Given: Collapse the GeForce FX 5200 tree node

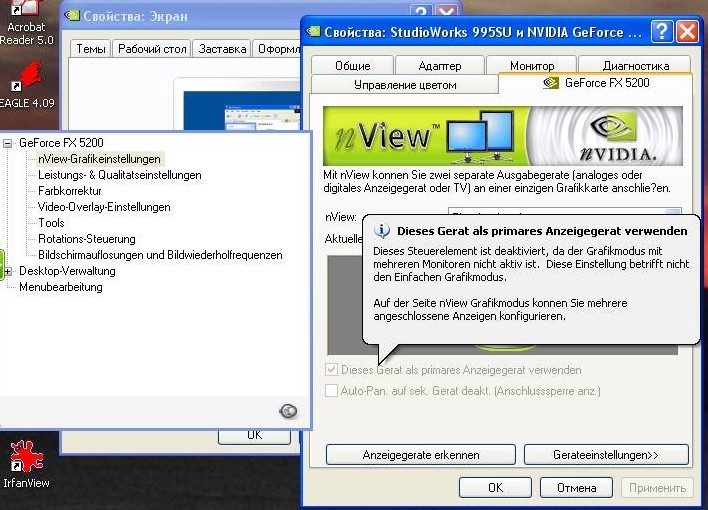Looking at the screenshot, I should tap(7, 143).
